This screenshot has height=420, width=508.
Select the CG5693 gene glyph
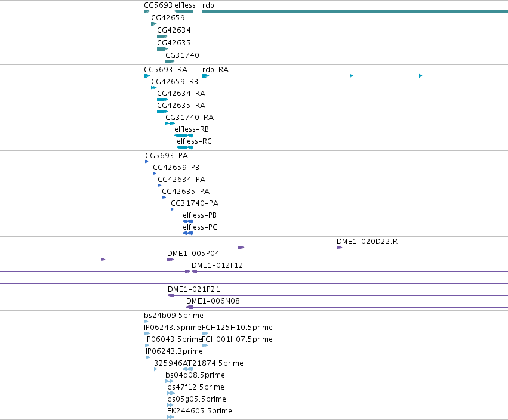tap(147, 11)
